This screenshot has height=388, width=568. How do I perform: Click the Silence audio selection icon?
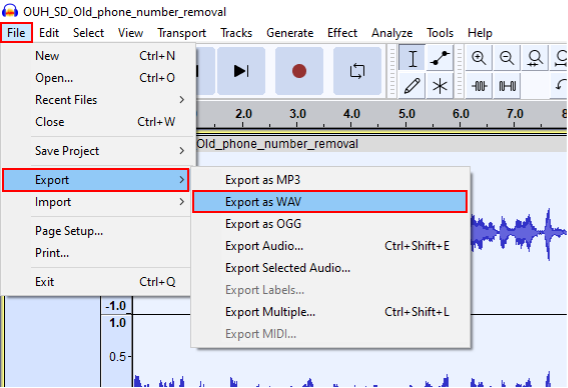pyautogui.click(x=507, y=85)
